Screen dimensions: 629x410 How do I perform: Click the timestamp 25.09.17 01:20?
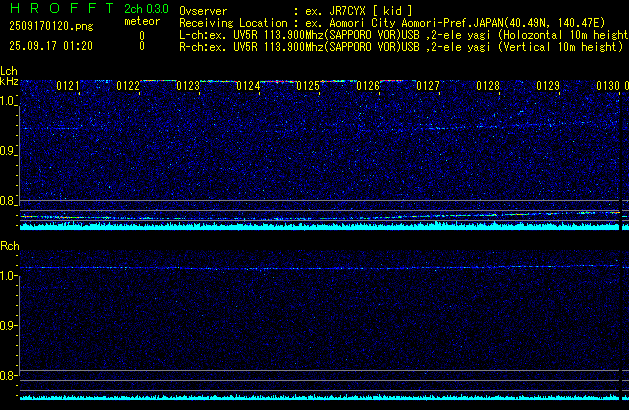51,46
